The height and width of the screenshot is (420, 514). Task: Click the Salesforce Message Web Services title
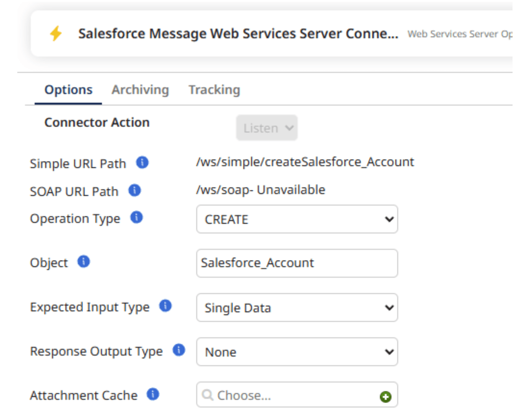click(238, 34)
